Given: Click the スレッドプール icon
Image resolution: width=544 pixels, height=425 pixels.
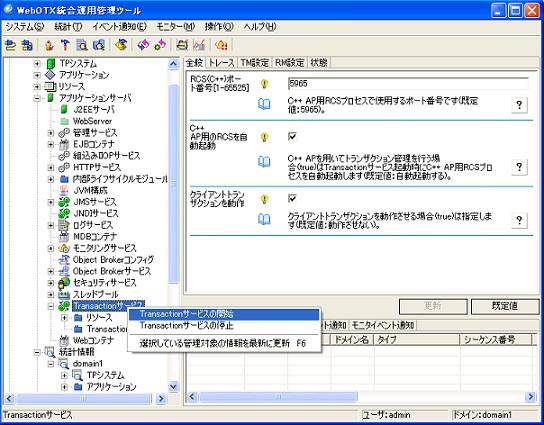Looking at the screenshot, I should pyautogui.click(x=64, y=295).
